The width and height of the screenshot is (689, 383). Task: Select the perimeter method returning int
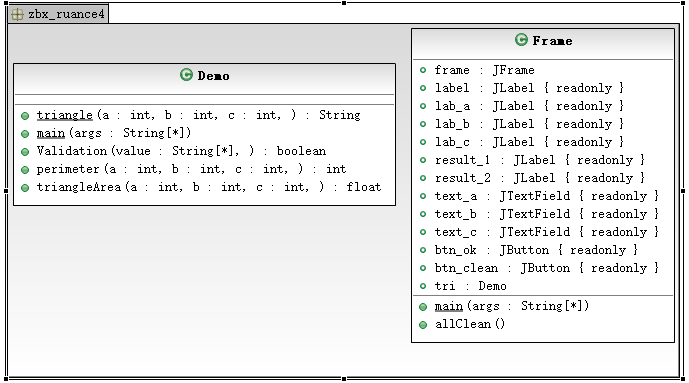click(x=191, y=169)
